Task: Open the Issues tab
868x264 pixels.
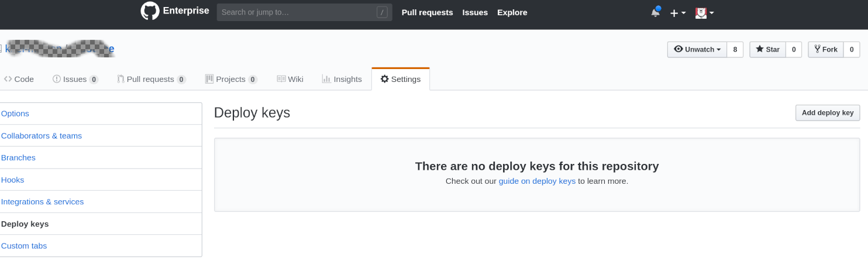Action: 75,79
